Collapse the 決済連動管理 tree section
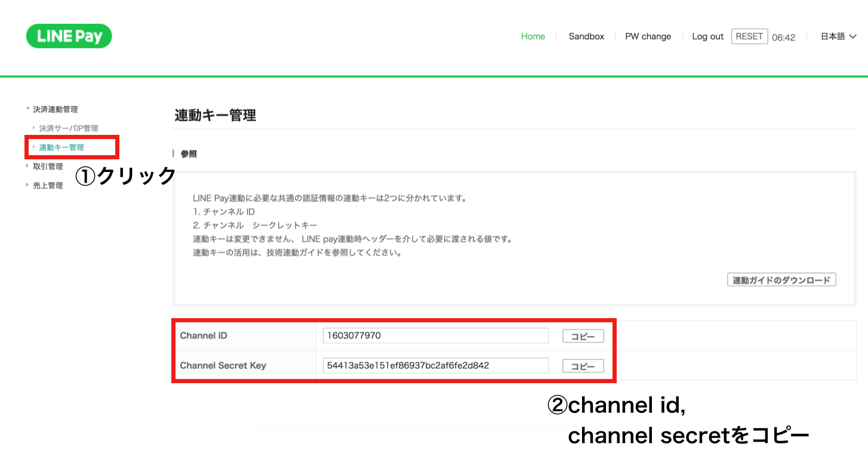The image size is (868, 456). point(27,109)
